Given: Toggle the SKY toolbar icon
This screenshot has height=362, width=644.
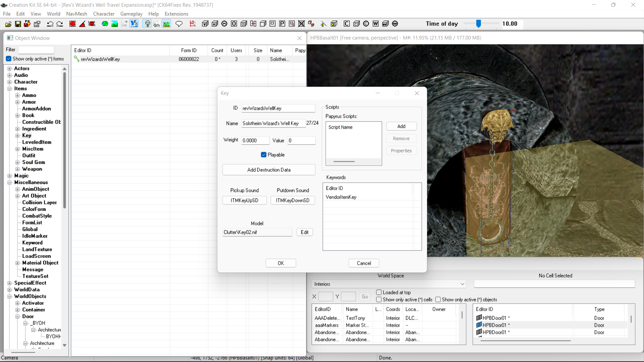Looking at the screenshot, I should [157, 24].
